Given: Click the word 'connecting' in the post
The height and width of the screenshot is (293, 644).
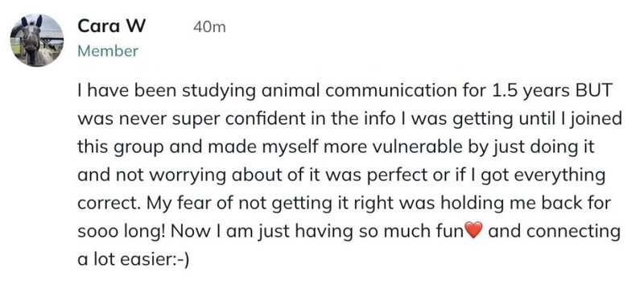Looking at the screenshot, I should click(x=573, y=232).
